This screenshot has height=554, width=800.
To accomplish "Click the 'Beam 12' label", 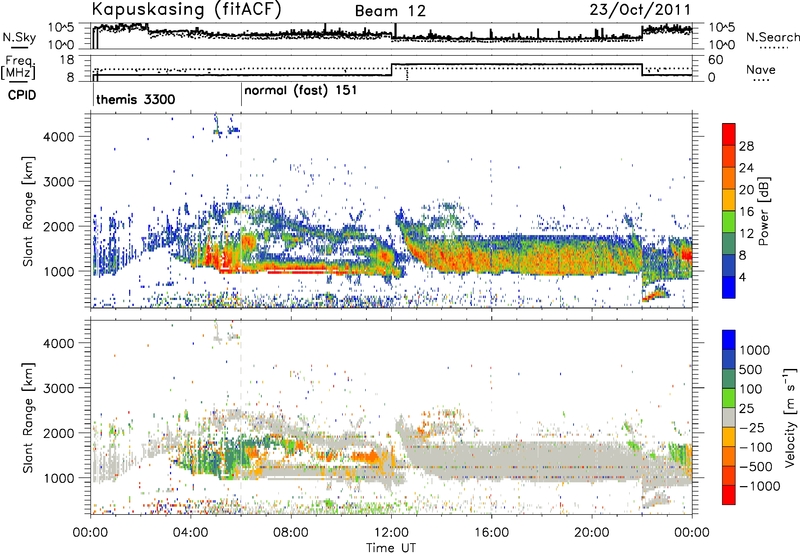I will point(390,11).
